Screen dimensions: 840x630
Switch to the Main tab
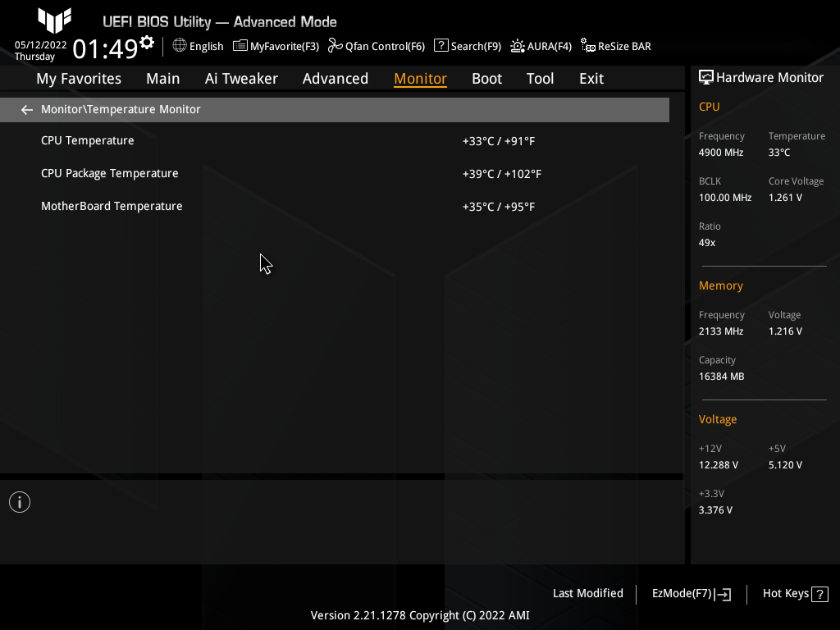pos(163,79)
